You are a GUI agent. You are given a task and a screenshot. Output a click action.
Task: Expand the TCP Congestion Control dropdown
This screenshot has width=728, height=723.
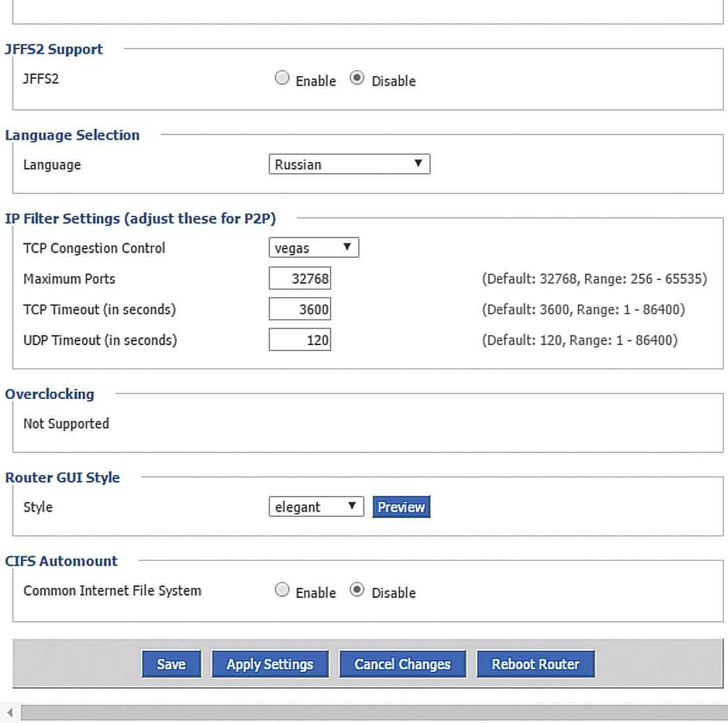pos(313,248)
